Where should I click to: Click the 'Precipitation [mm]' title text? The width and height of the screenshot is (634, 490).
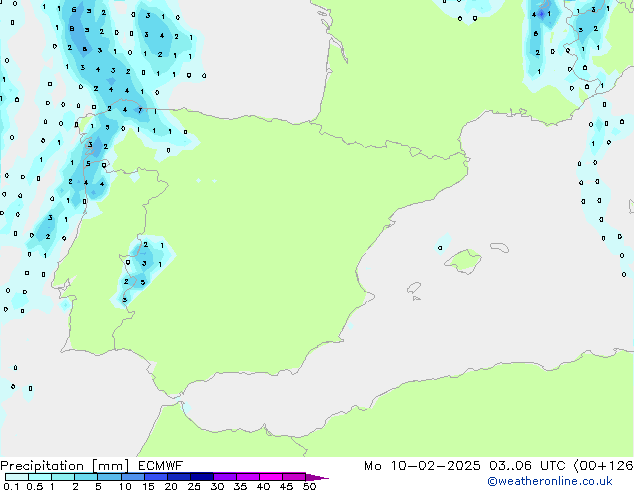tap(64, 466)
